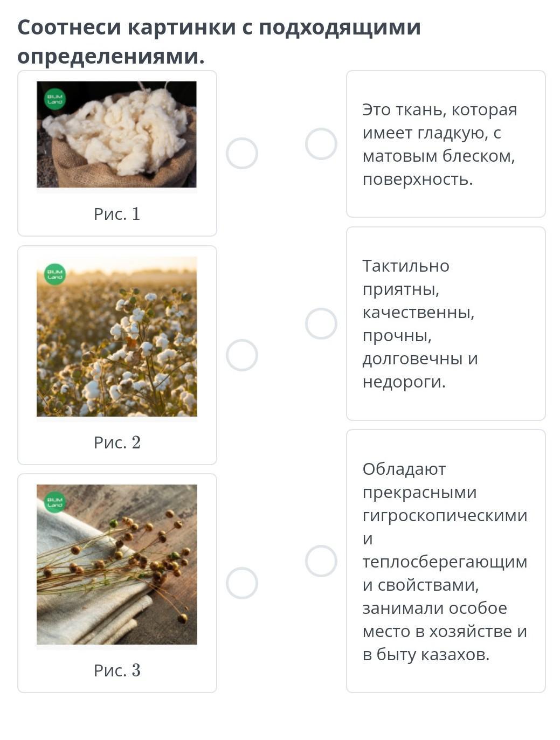Image resolution: width=560 pixels, height=740 pixels.
Task: Click the 'Рис. 2' caption
Action: (x=117, y=442)
